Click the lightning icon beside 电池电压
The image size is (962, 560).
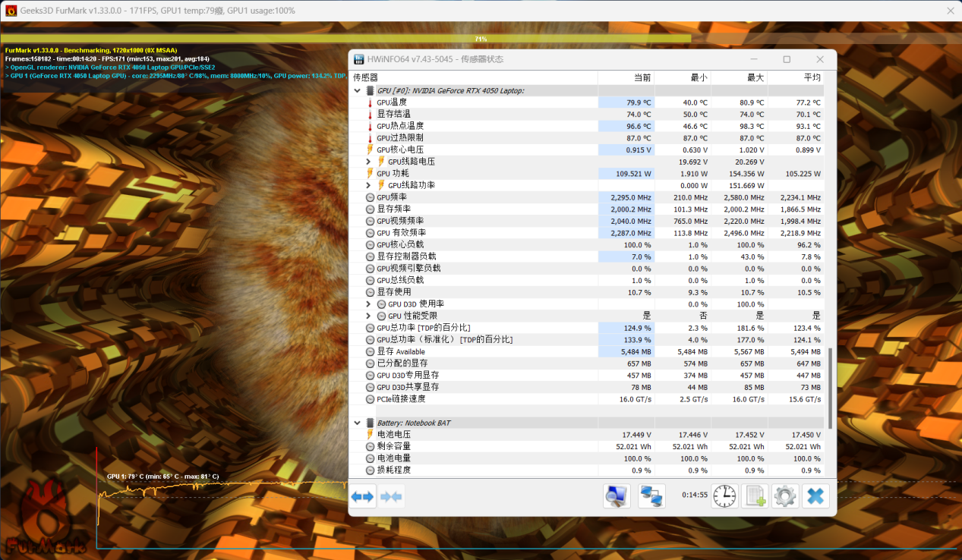coord(371,435)
